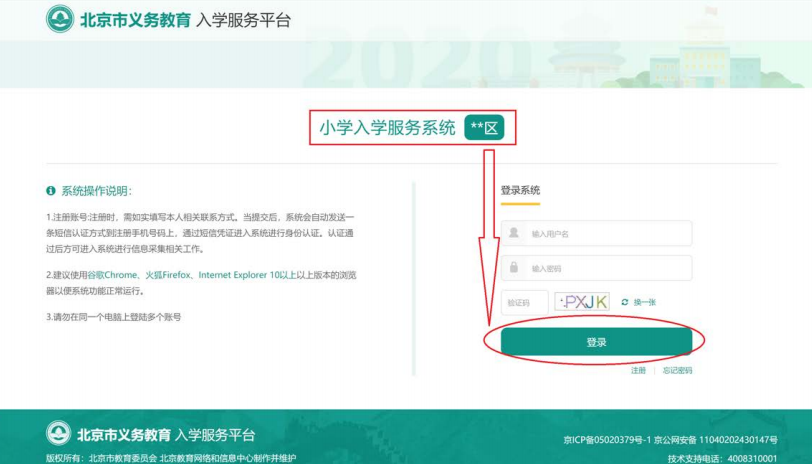Select the 登录系统 tab heading
Screen dimensions: 812x464
point(520,190)
